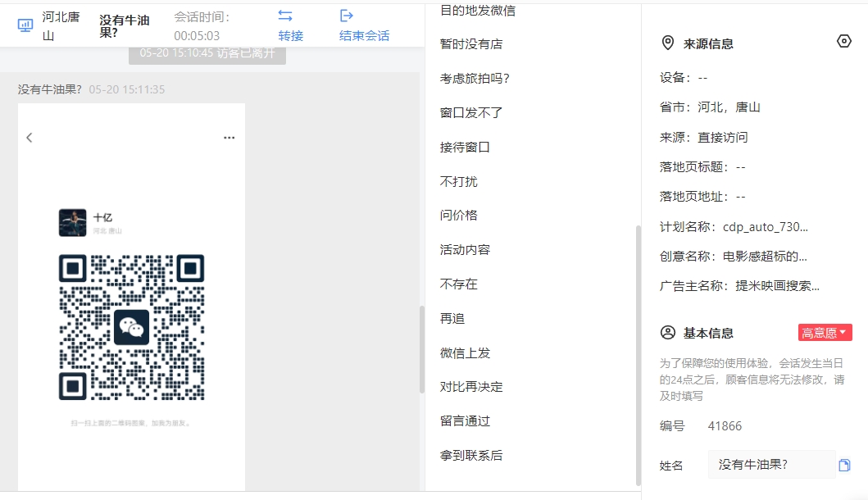Click the back arrow in the QR image

point(30,138)
